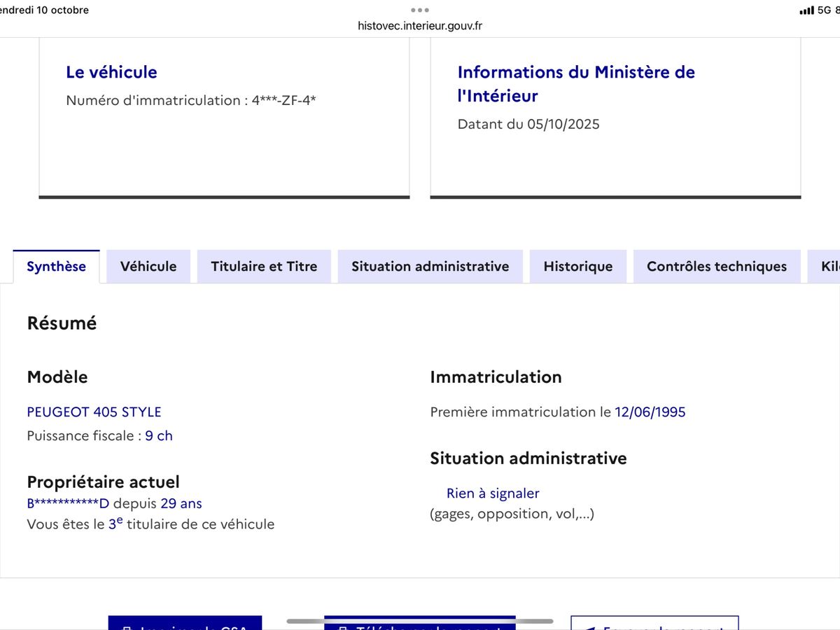
Task: Tap the 5G network indicator
Action: [x=824, y=10]
